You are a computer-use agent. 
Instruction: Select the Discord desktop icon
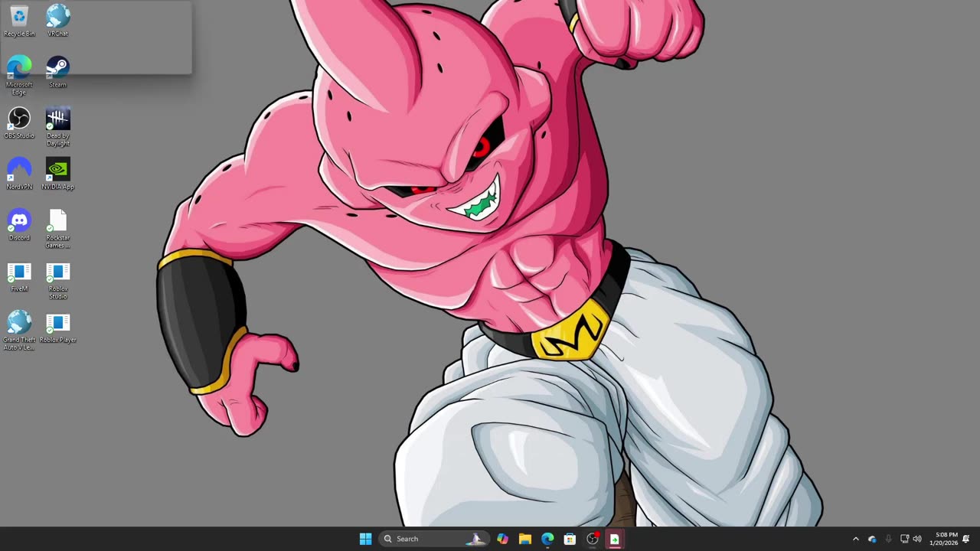(x=19, y=225)
